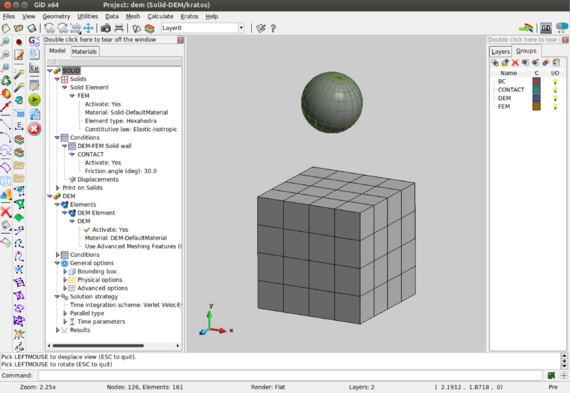Toggle the teal switch in top-right corner

(562, 27)
